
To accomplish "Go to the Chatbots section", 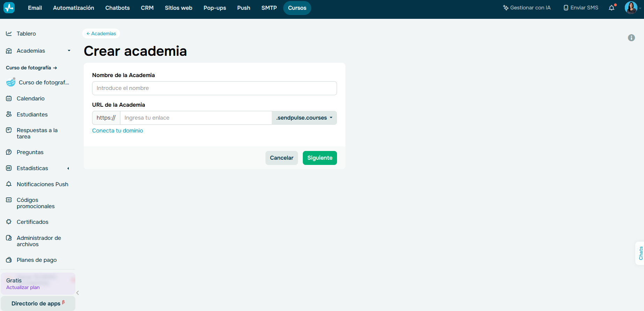I will (x=118, y=8).
